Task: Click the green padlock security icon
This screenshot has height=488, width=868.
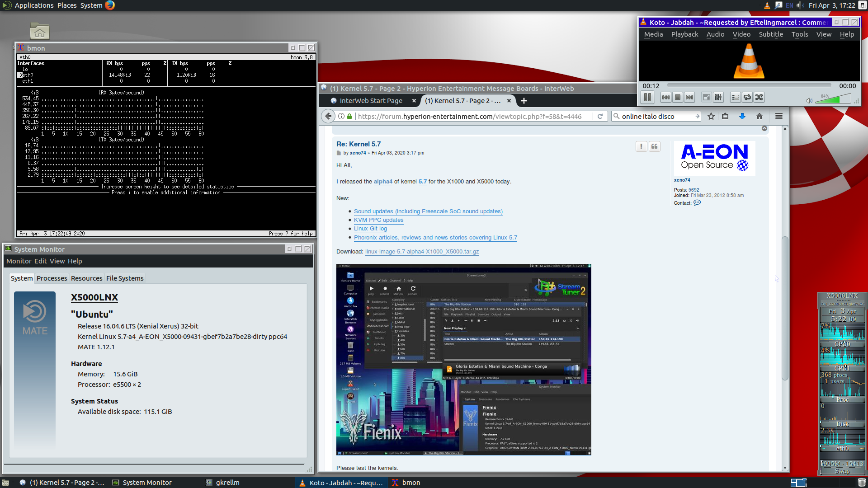Action: pyautogui.click(x=349, y=116)
